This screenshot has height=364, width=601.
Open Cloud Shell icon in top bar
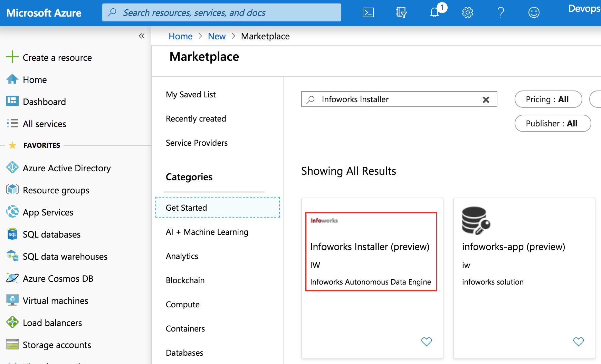click(x=368, y=13)
